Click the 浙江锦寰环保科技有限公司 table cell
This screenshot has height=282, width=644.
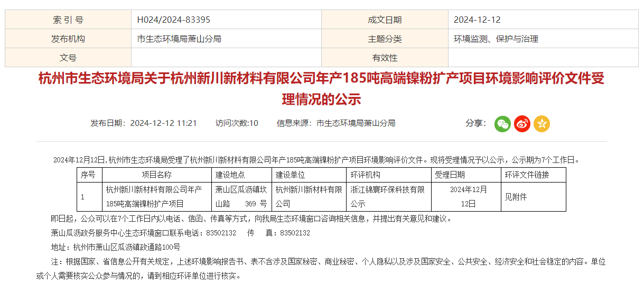pyautogui.click(x=388, y=196)
